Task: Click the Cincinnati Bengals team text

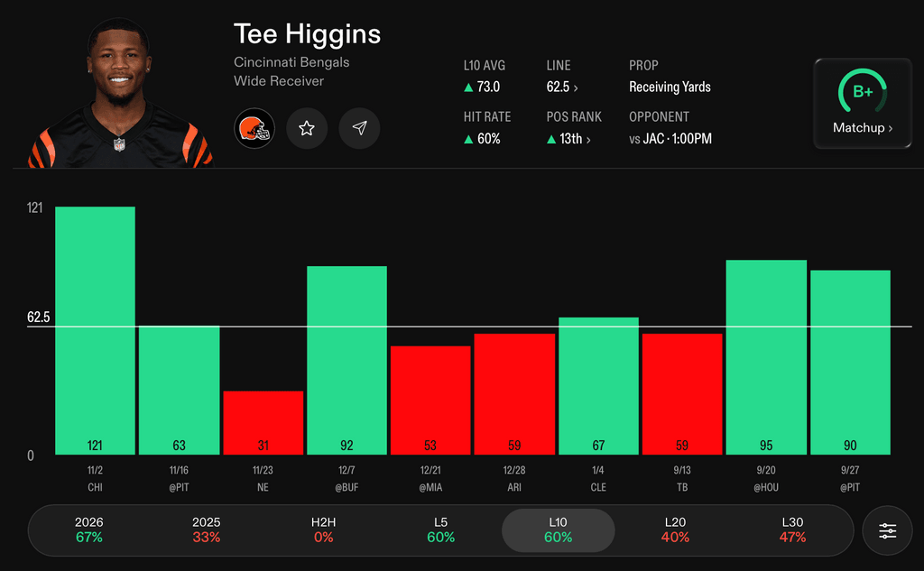Action: [291, 62]
